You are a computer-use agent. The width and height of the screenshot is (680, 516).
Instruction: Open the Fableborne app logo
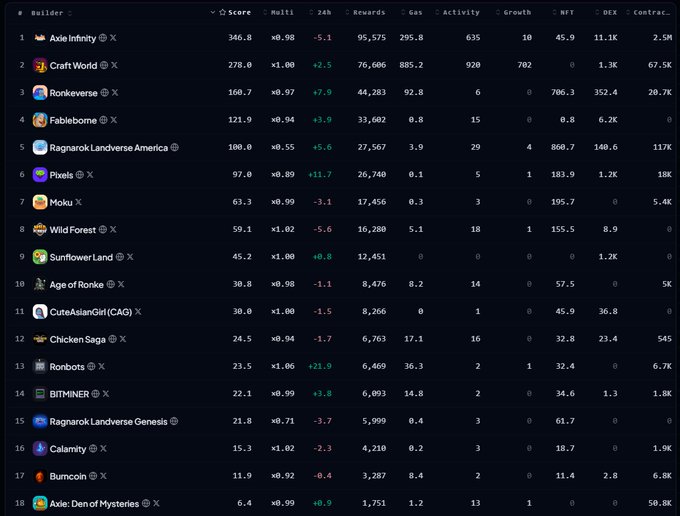point(40,120)
